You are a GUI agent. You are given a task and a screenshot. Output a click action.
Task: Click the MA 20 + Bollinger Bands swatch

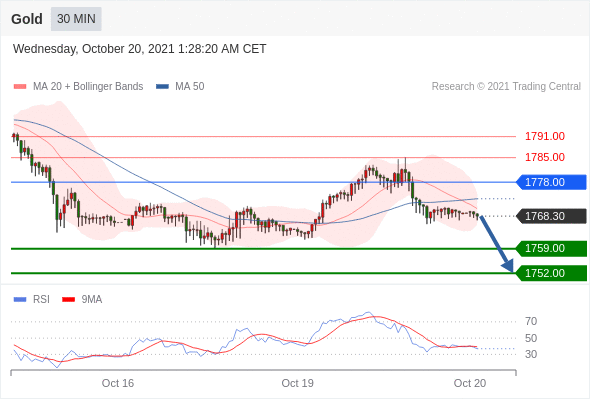[x=20, y=87]
